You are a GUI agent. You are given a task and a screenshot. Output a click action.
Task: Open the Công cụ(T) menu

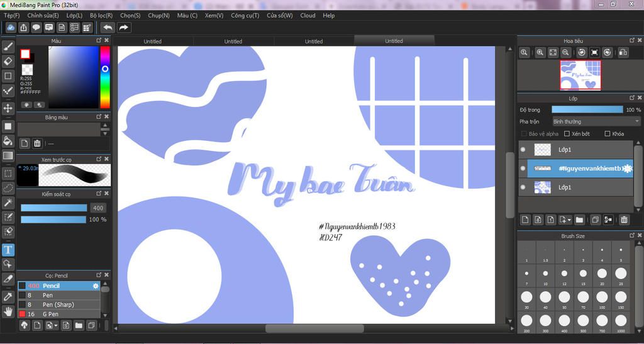point(245,16)
